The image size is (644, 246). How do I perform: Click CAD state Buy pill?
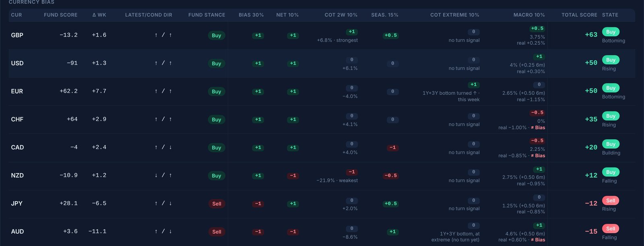611,144
